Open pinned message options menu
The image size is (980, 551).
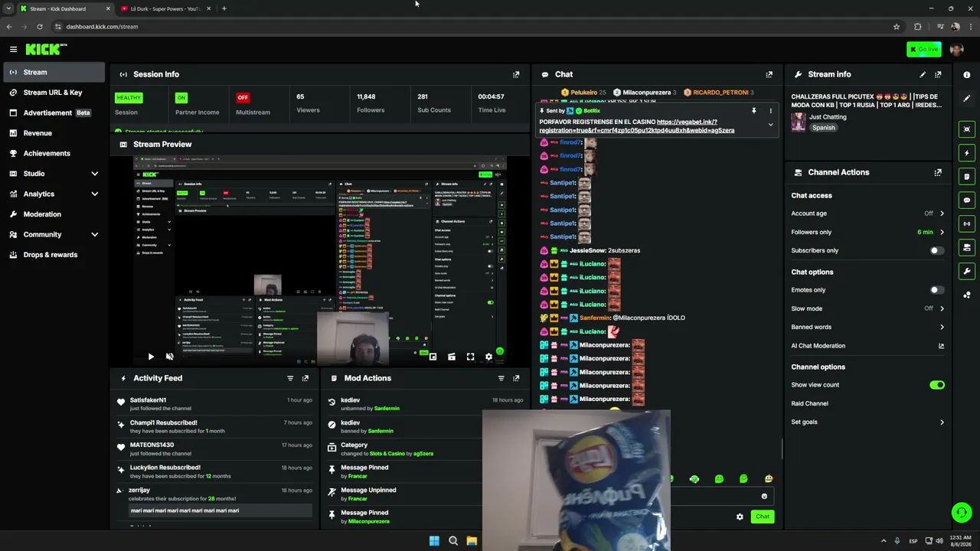click(x=771, y=111)
